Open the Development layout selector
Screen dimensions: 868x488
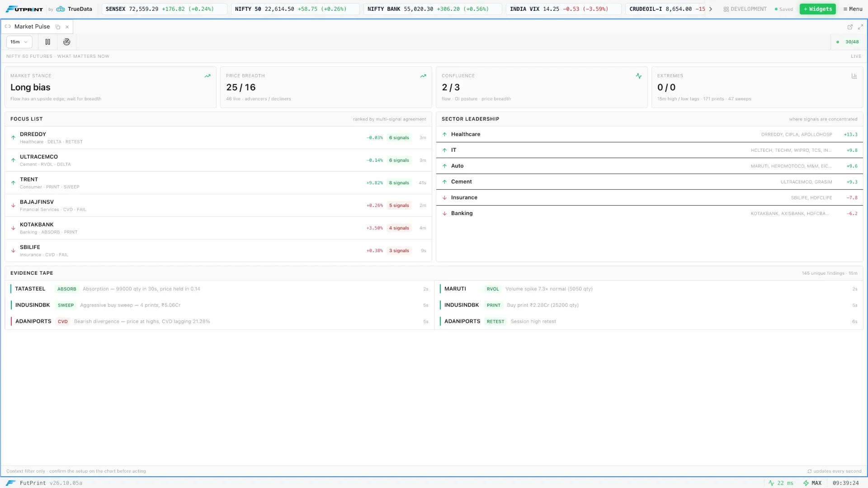click(x=745, y=9)
